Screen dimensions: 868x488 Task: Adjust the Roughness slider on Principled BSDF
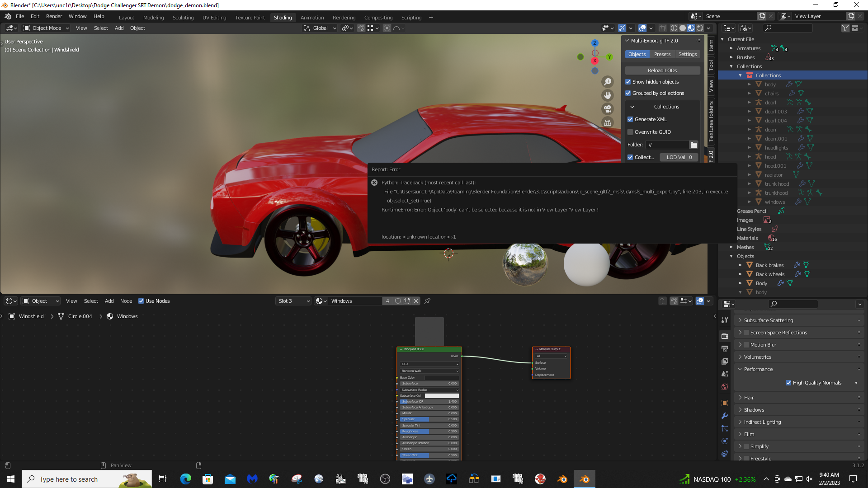[429, 432]
